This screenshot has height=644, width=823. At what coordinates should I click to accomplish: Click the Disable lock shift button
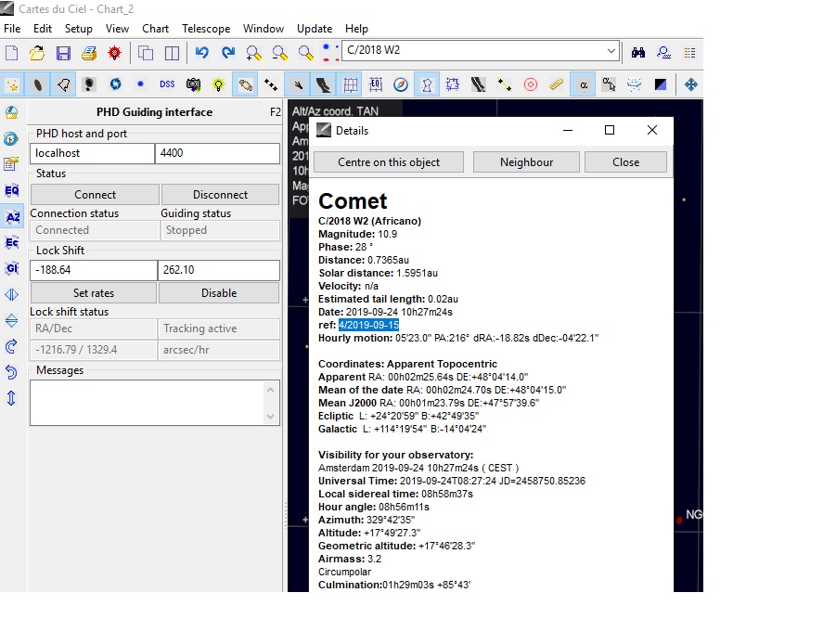click(x=219, y=293)
